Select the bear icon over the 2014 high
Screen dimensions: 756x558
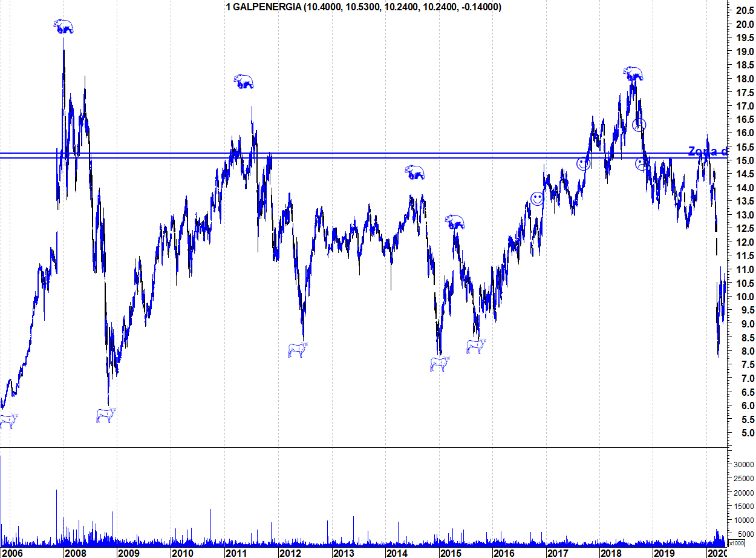pyautogui.click(x=415, y=172)
